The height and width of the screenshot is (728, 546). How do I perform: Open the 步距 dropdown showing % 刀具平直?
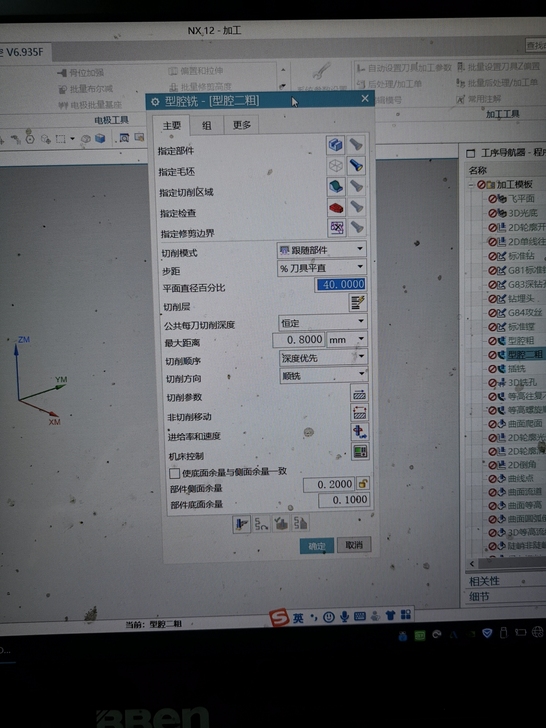322,268
